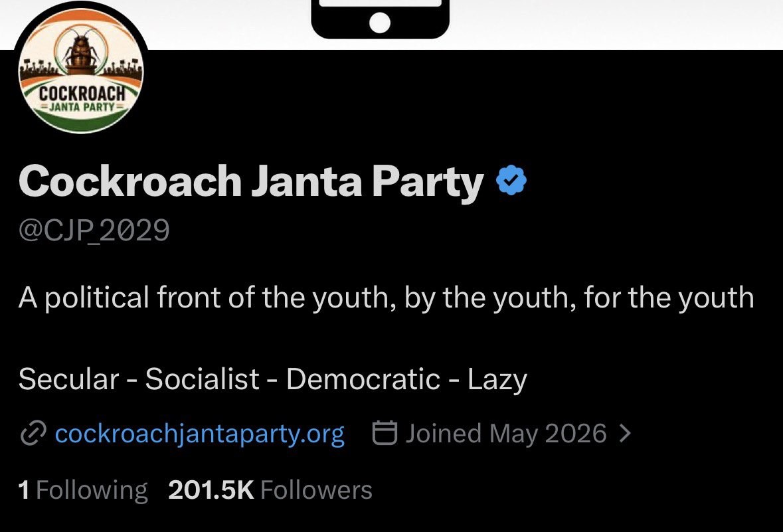Click the phone icon in header banner
Viewport: 783px width, 532px height.
pyautogui.click(x=380, y=19)
